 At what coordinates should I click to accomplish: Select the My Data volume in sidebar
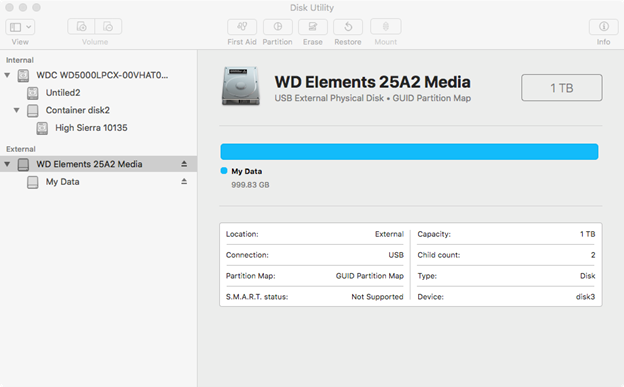point(62,182)
